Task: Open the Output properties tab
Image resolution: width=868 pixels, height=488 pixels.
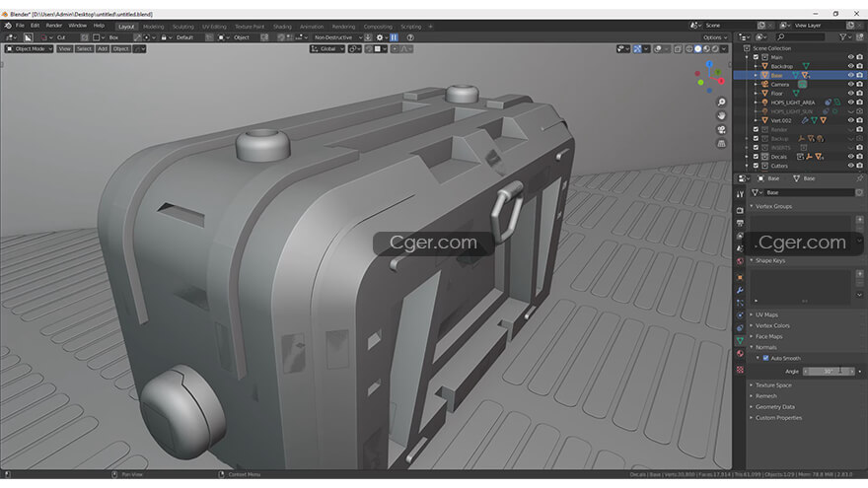Action: tap(740, 224)
